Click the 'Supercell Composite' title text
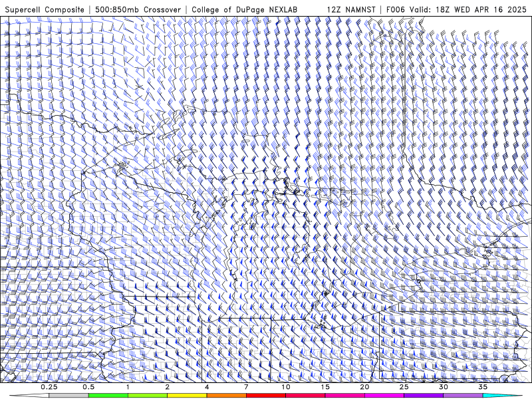Image resolution: width=532 pixels, height=399 pixels. point(45,10)
